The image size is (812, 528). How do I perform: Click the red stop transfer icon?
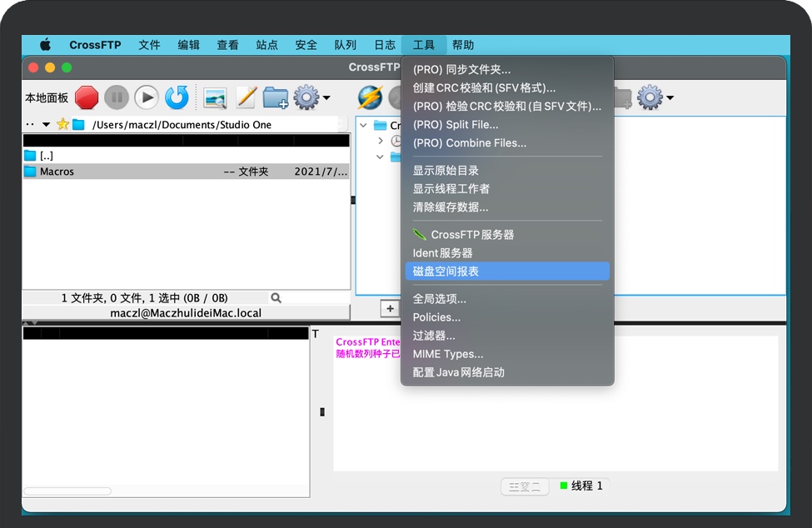point(87,97)
